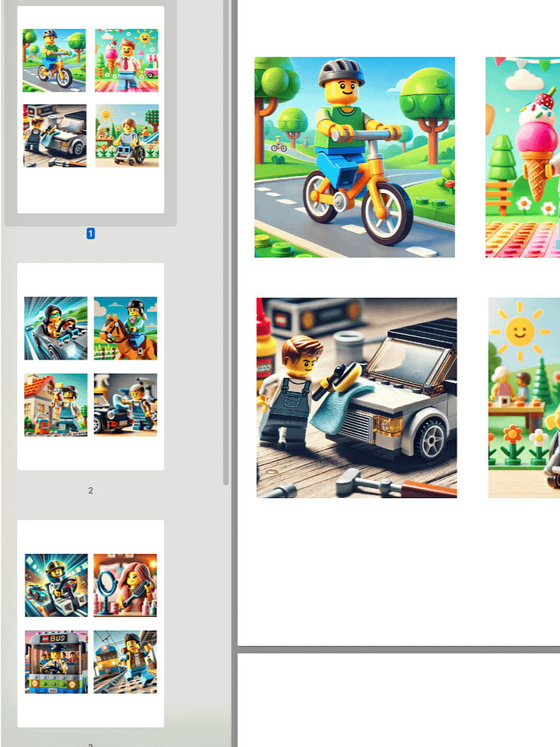Viewport: 560px width, 747px height.
Task: Click the ice cream LEGO image
Action: [523, 157]
